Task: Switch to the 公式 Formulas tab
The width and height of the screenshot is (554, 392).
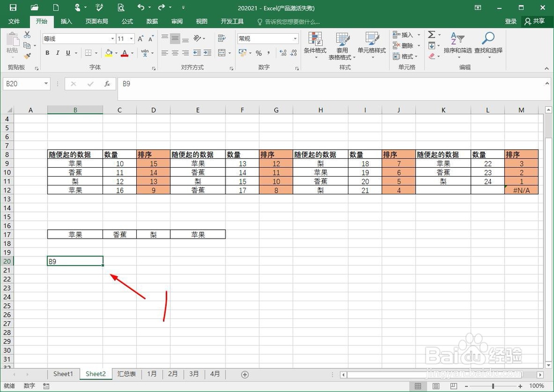Action: tap(127, 22)
